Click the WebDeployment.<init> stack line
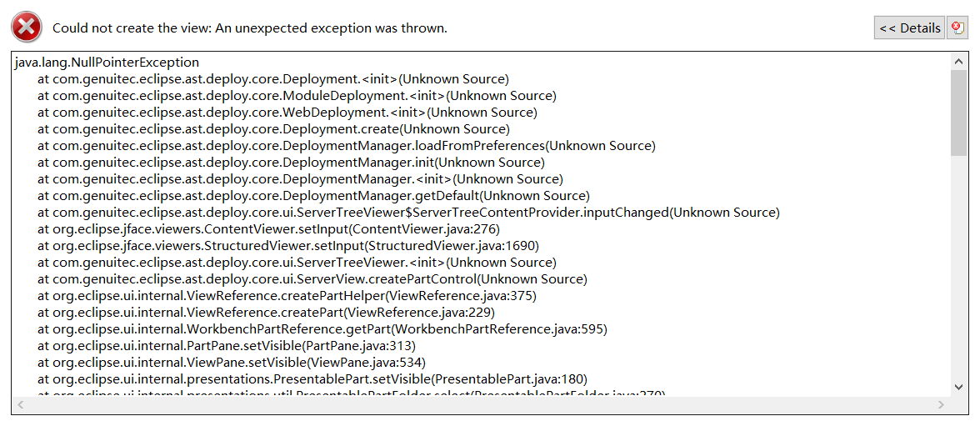Image resolution: width=980 pixels, height=426 pixels. 287,113
